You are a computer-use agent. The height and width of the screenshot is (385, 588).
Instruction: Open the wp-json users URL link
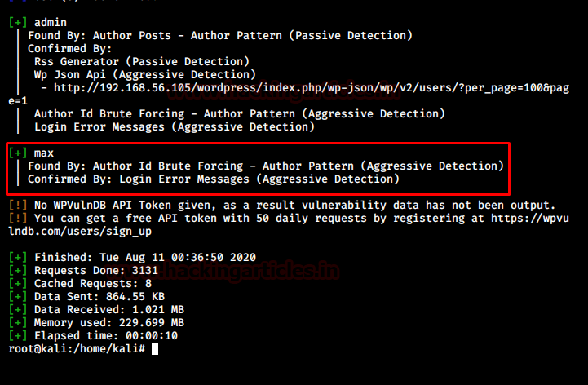coord(310,88)
